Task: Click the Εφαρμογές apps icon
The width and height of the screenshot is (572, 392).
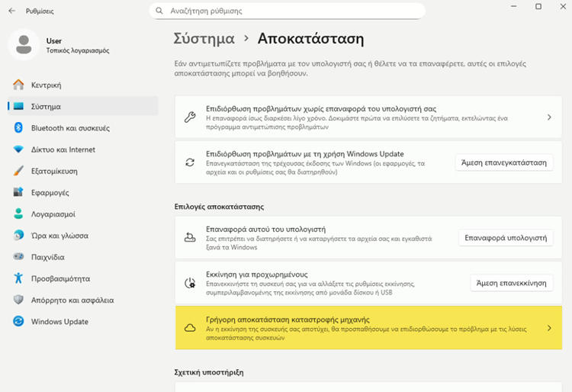Action: point(18,192)
